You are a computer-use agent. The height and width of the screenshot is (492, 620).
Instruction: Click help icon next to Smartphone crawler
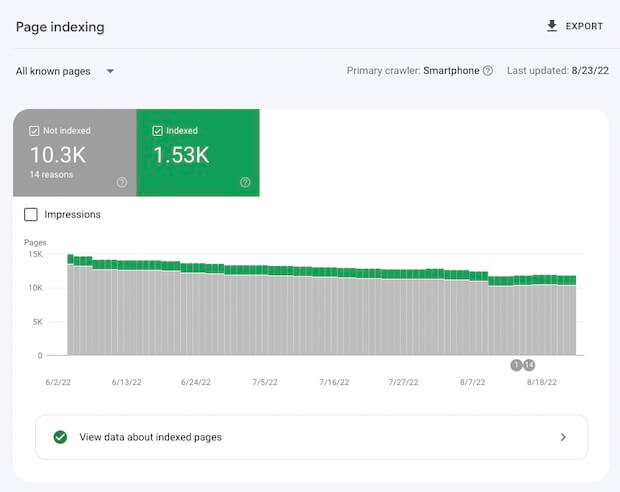(488, 71)
